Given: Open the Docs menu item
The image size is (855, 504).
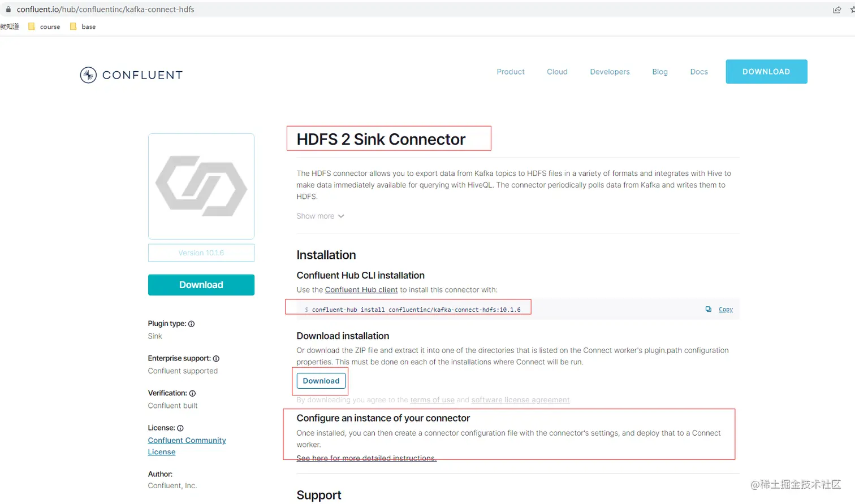Looking at the screenshot, I should click(699, 72).
